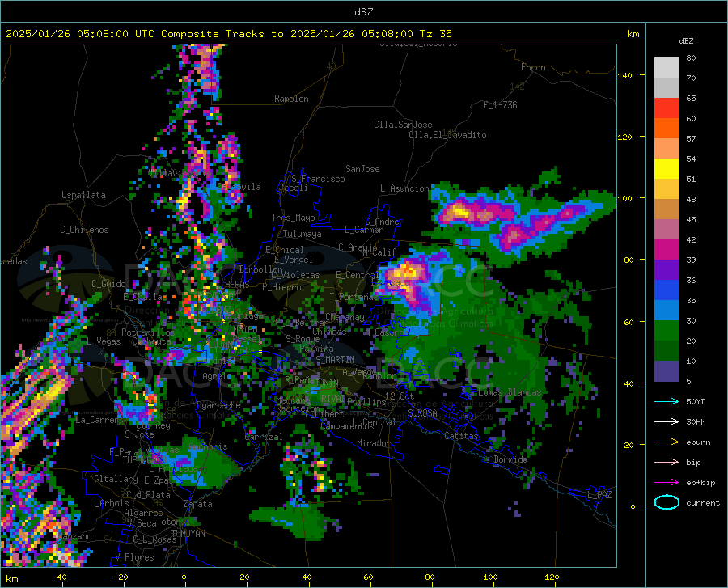Click the La_Carrera map label

(x=97, y=420)
